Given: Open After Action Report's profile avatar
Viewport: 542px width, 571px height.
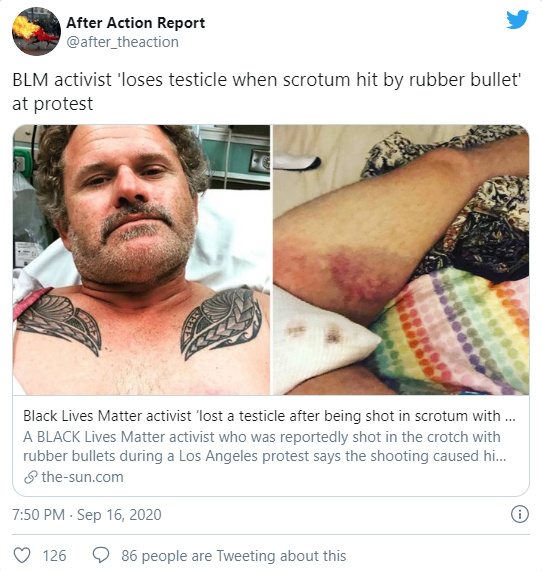Looking at the screenshot, I should (36, 32).
